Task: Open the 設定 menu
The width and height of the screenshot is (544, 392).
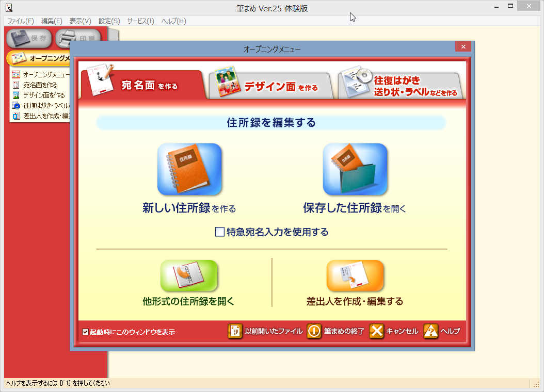Action: tap(108, 21)
